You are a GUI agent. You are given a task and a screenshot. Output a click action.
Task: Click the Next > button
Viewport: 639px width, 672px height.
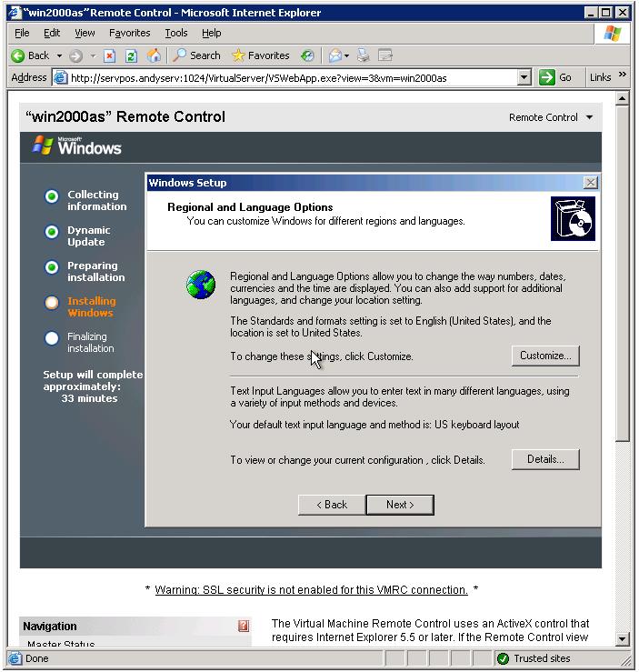[400, 505]
